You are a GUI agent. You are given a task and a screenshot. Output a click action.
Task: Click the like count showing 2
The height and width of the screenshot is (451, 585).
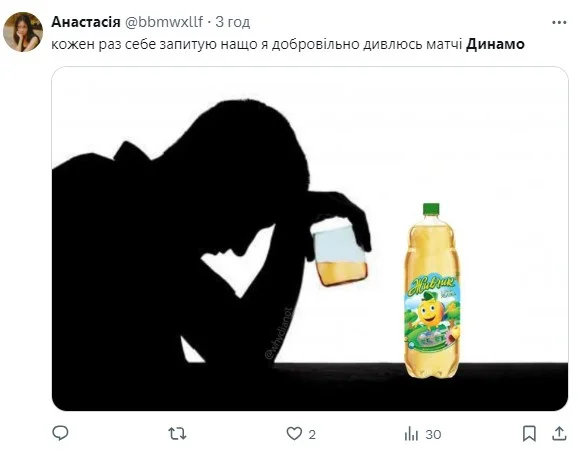point(312,435)
